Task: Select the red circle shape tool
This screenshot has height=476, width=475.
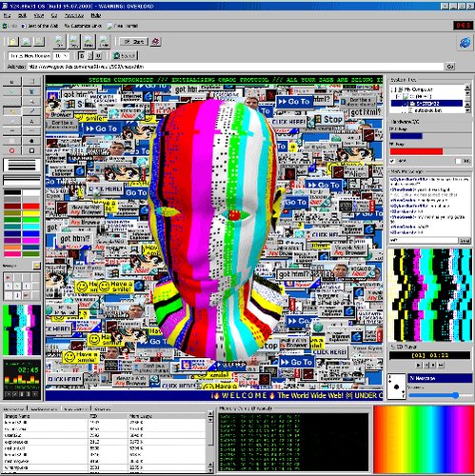Action: click(12, 150)
